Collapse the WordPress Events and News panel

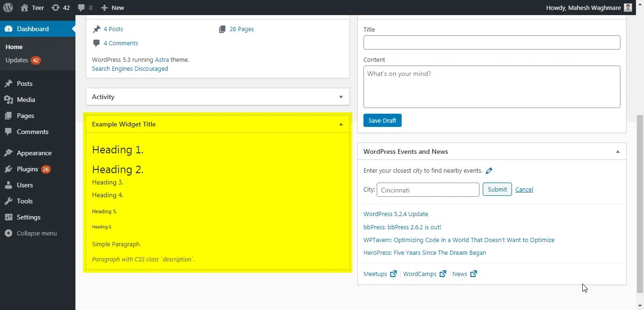(x=618, y=151)
